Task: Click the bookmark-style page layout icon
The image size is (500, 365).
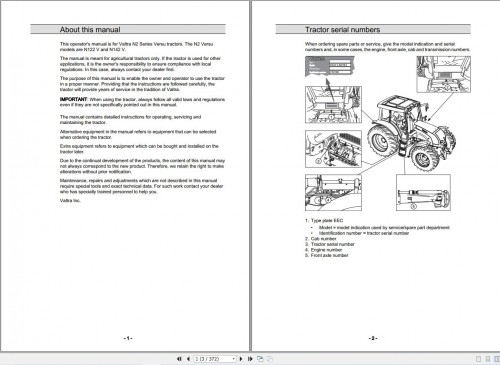Action: 488,359
